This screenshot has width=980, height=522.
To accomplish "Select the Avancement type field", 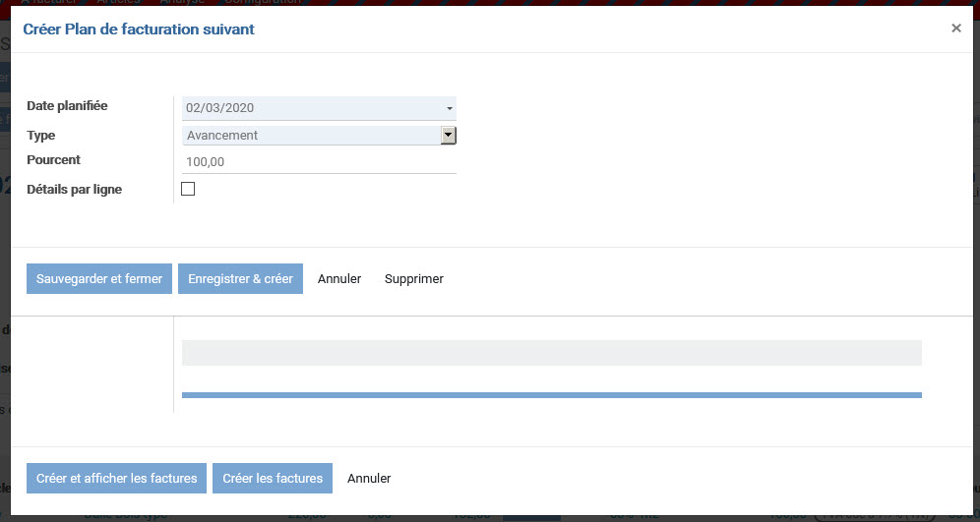I will click(x=310, y=136).
